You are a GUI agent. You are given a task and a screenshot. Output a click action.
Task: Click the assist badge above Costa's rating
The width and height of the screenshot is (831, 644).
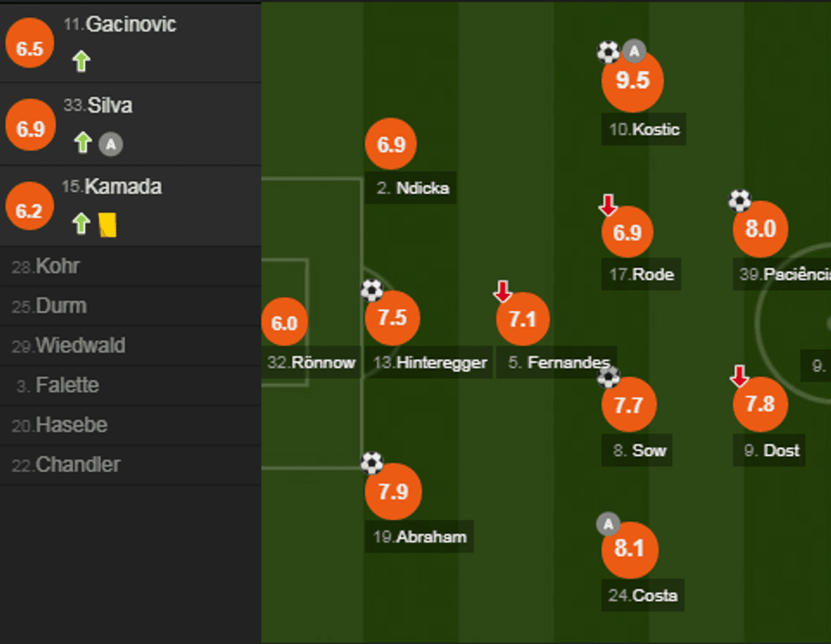tap(608, 525)
